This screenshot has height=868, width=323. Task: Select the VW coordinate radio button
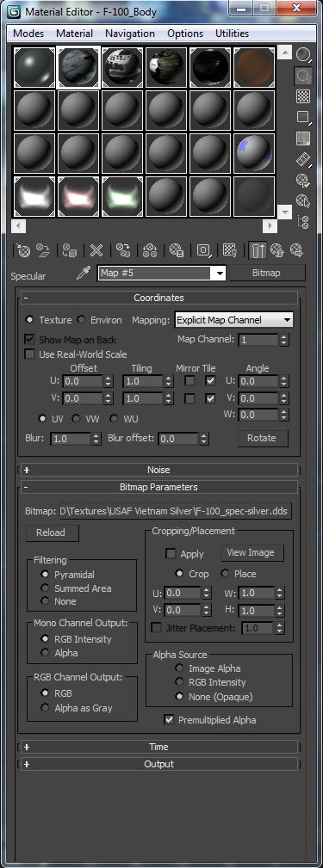coord(76,418)
